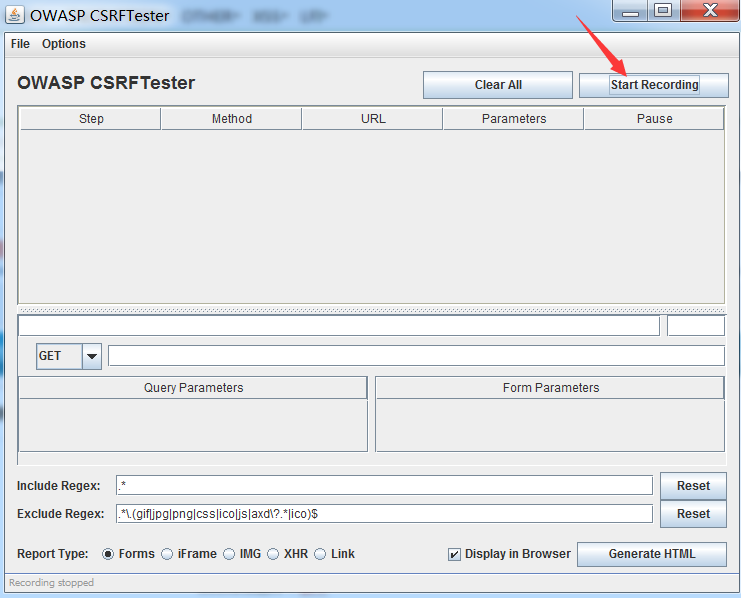Click the Include Regex text field
This screenshot has width=741, height=598.
tap(384, 485)
